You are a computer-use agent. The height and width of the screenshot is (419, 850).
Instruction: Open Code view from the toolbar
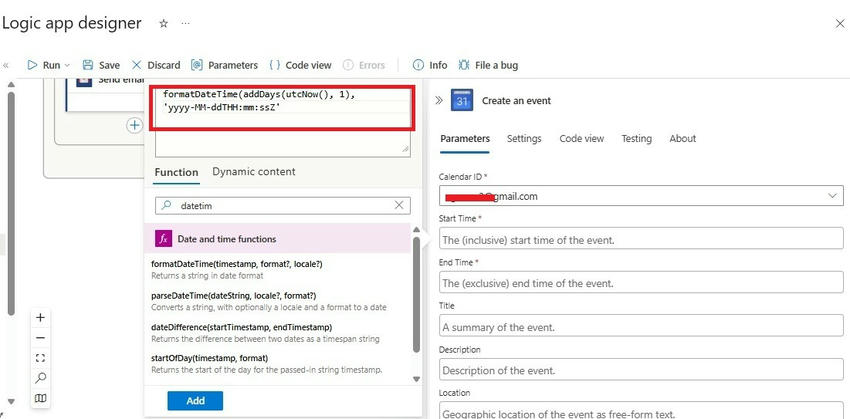click(x=300, y=65)
